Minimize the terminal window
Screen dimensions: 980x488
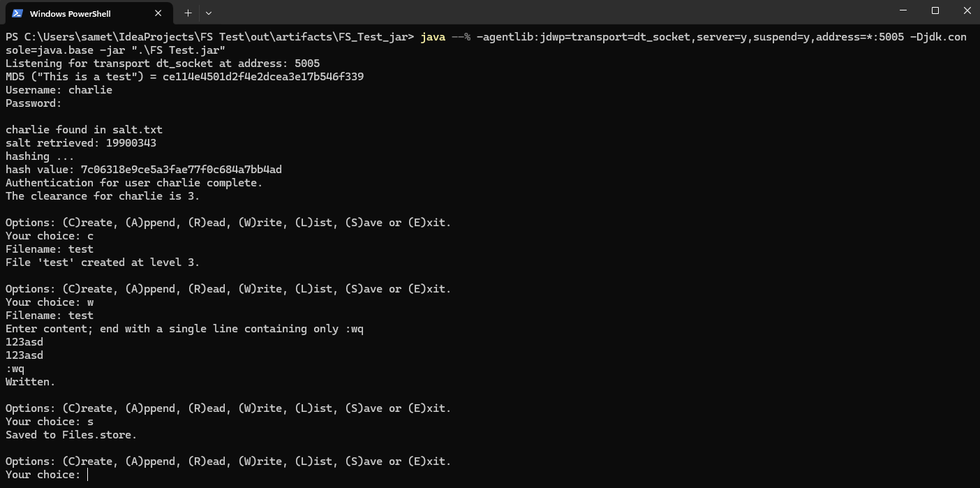tap(903, 10)
